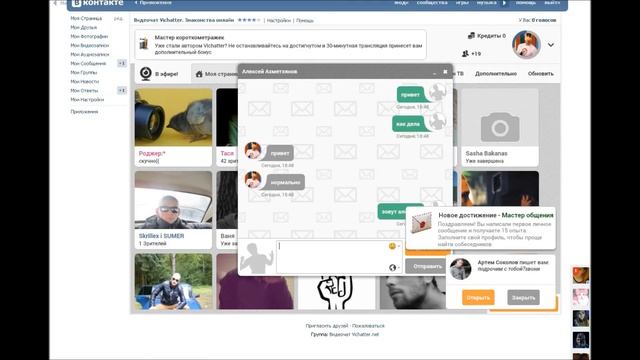
Task: Open "Мои Аудиозаписи" in left menu
Action: click(x=90, y=54)
